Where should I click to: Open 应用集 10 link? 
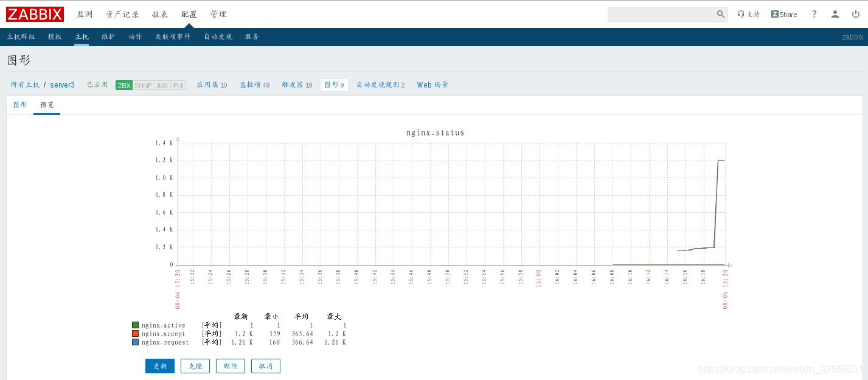click(x=212, y=85)
